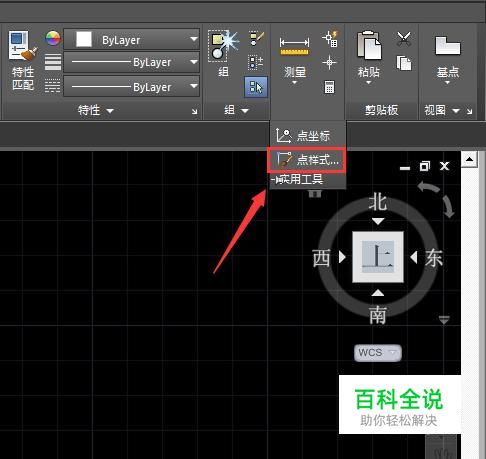Click the Match Properties (特性匹配) icon
The image size is (486, 459).
[23, 46]
